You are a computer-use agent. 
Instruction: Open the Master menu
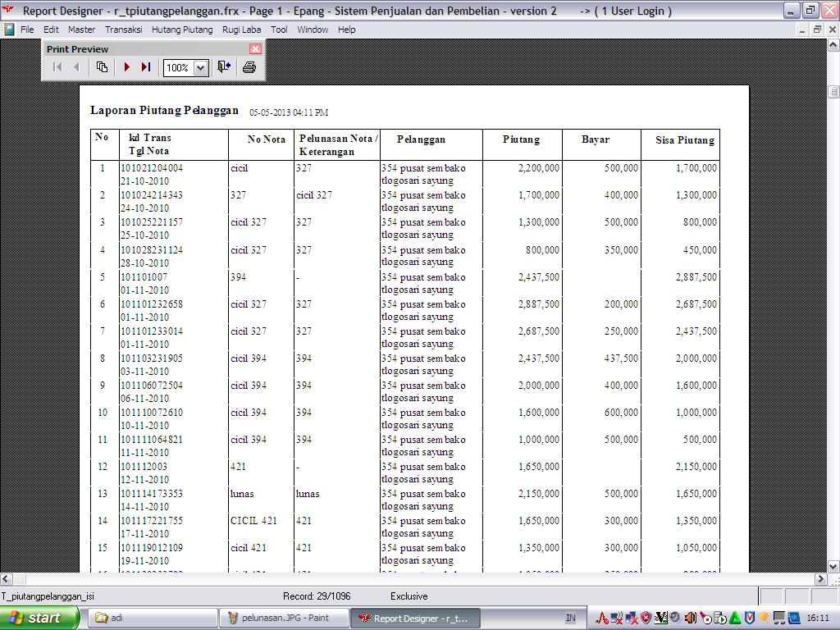(x=81, y=30)
